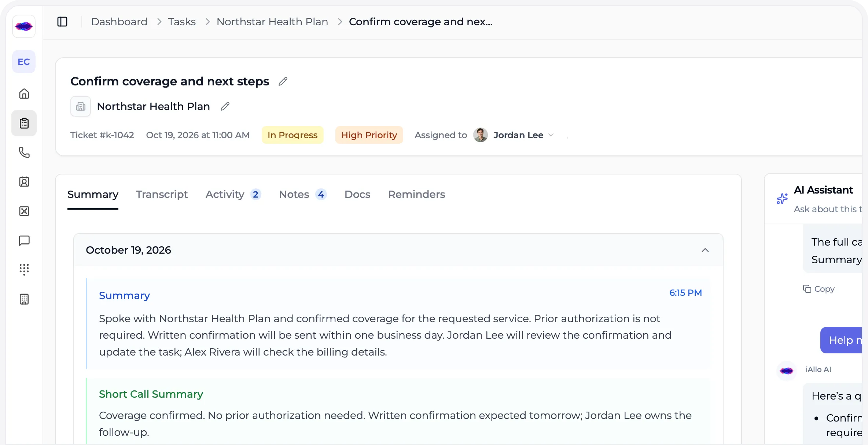Open Northstar Health Plan breadcrumb
The height and width of the screenshot is (445, 868).
[x=272, y=22]
